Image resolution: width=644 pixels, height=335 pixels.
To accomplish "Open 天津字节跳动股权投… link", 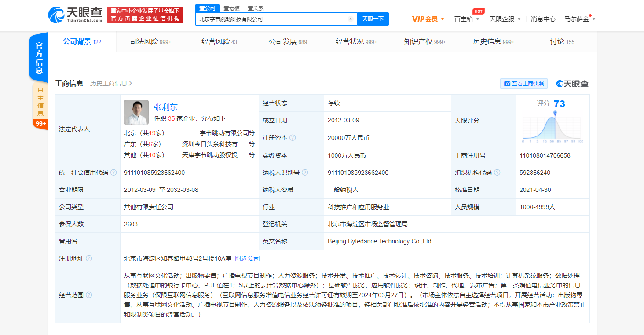I will [212, 155].
